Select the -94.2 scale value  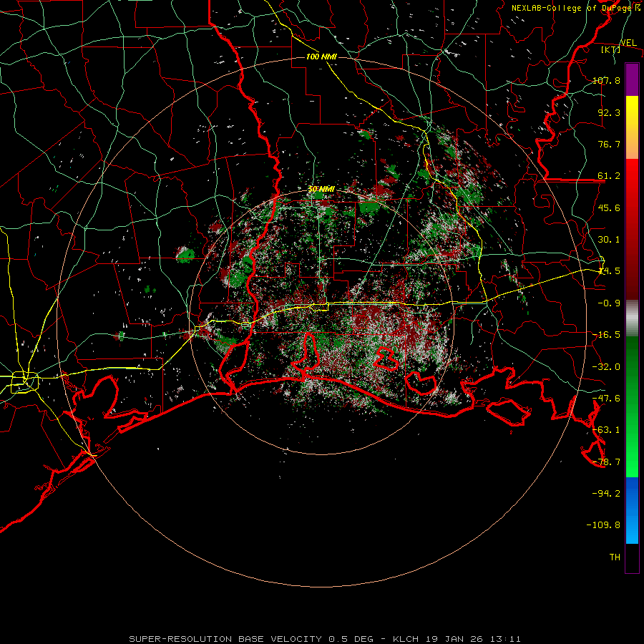[x=606, y=494]
